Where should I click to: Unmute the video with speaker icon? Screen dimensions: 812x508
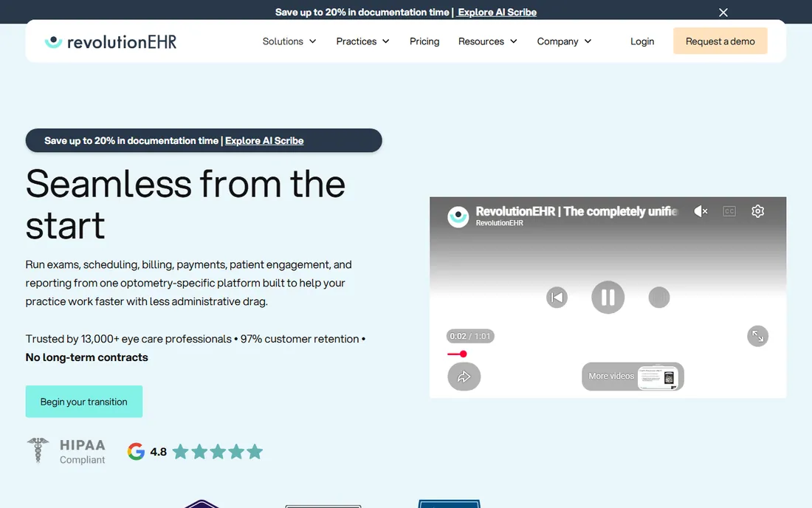tap(700, 211)
